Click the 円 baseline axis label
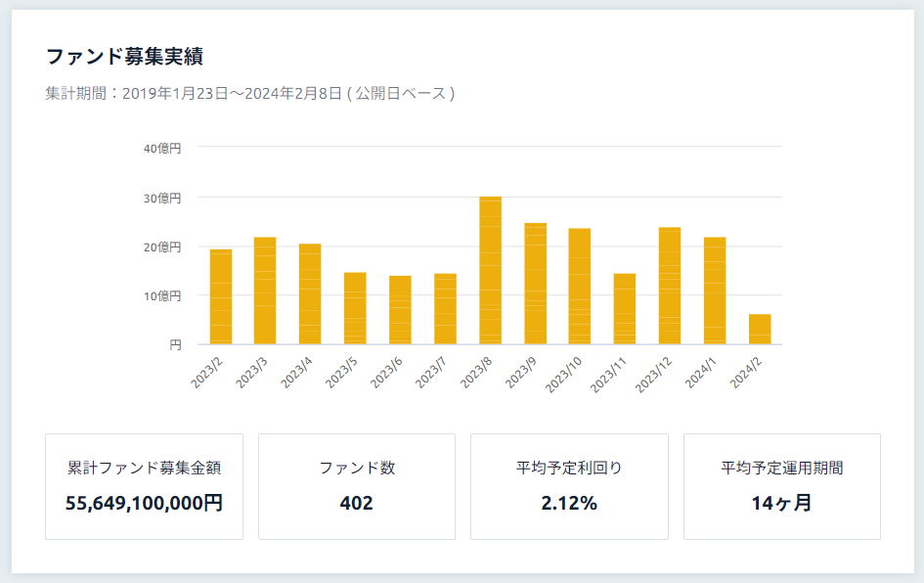The height and width of the screenshot is (583, 924). point(175,345)
